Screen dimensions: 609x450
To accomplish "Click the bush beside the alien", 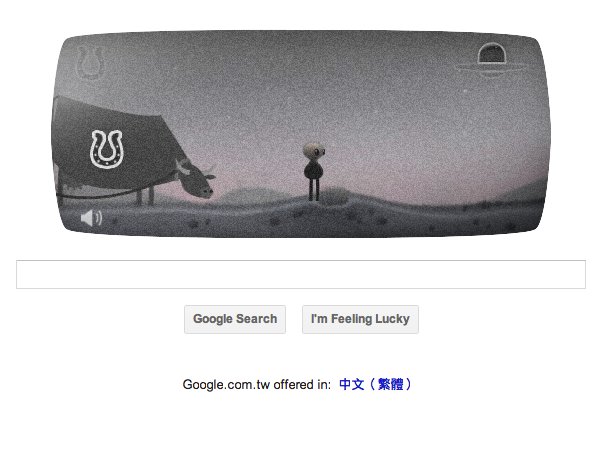I will click(x=334, y=196).
